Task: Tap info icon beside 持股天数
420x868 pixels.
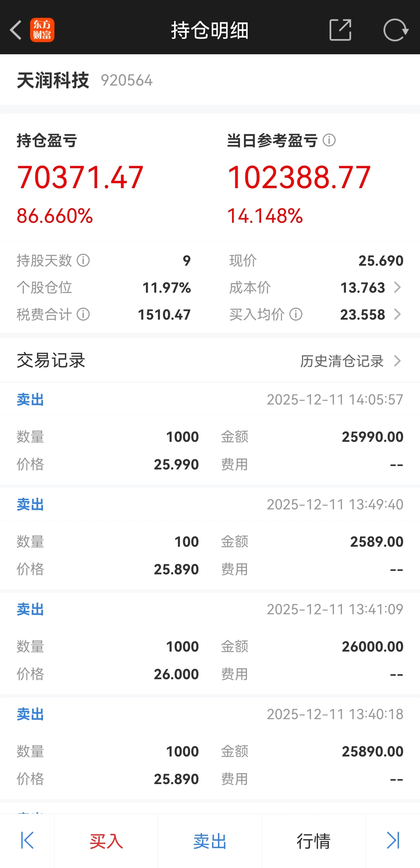Action: pos(83,260)
